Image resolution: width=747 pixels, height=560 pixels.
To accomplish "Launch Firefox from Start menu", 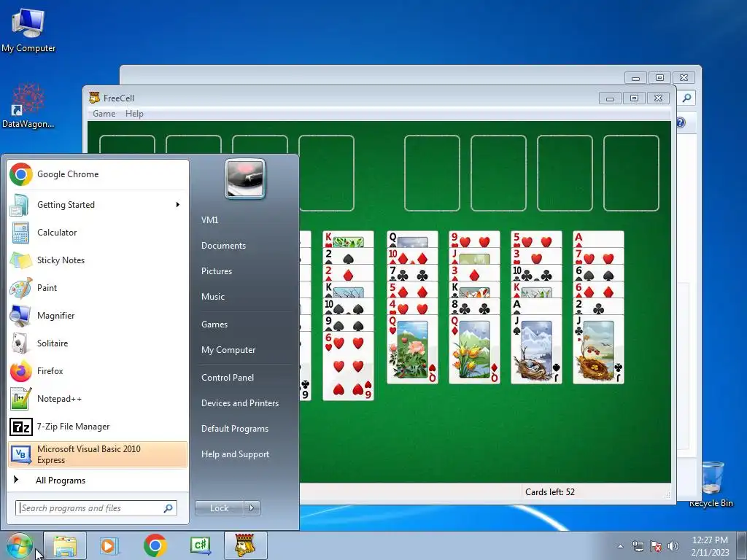I will pos(98,371).
